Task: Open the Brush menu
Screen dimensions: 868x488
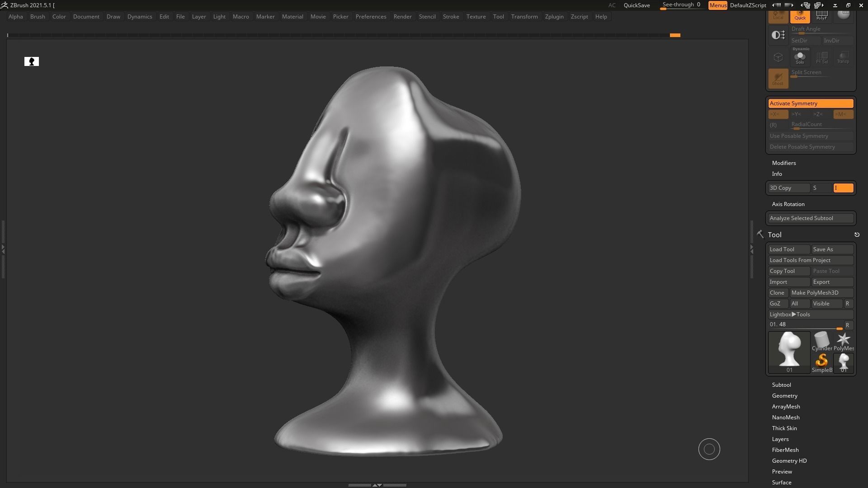Action: (38, 17)
